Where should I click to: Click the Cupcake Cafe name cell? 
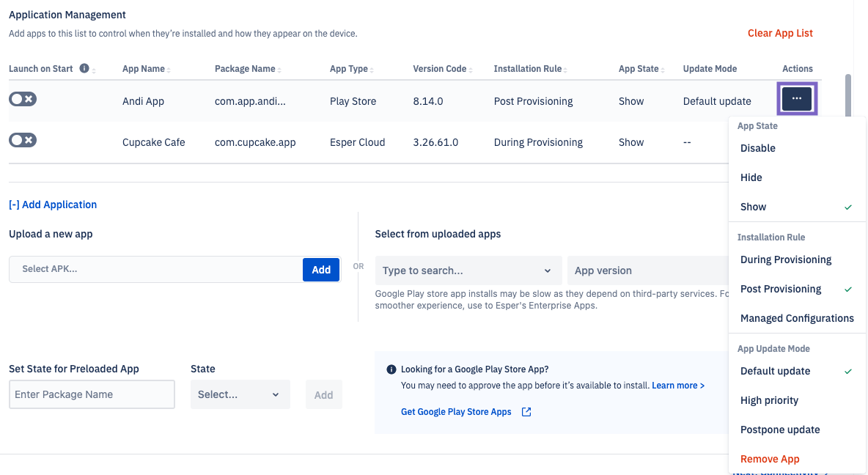click(154, 142)
